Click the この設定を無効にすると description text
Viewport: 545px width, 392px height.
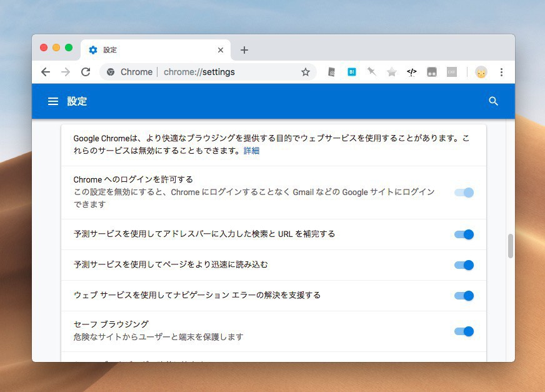[254, 198]
